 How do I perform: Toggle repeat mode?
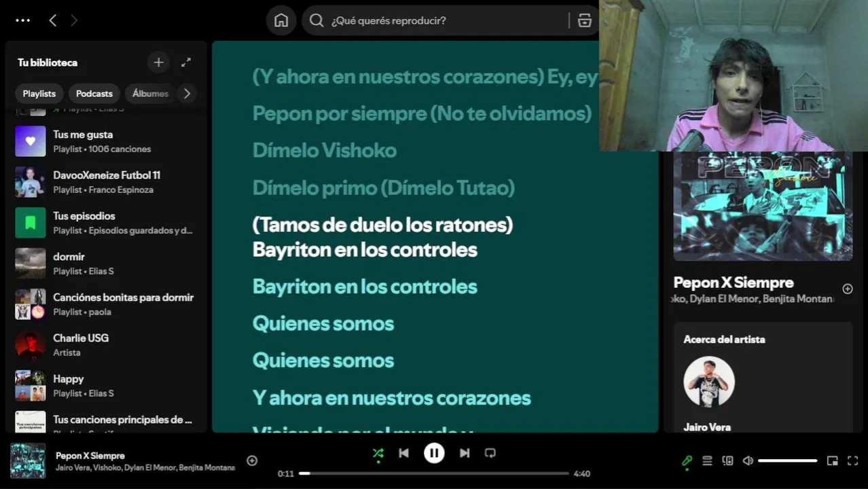(490, 453)
